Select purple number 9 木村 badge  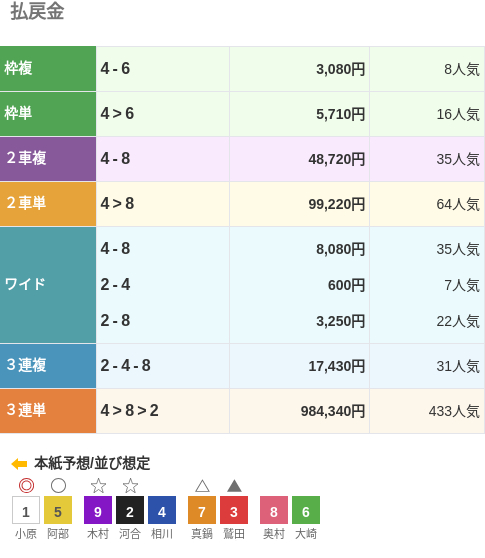coord(98,510)
